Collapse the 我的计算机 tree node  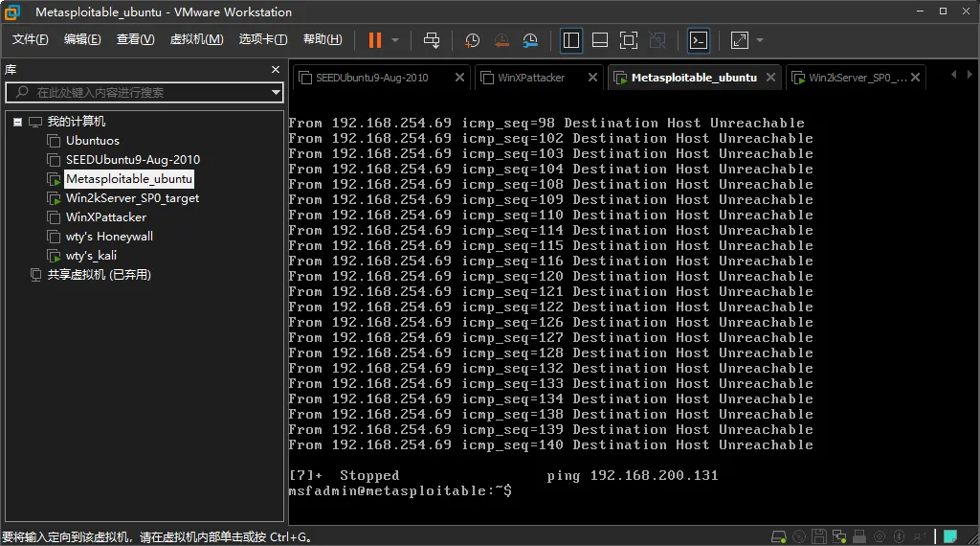17,122
